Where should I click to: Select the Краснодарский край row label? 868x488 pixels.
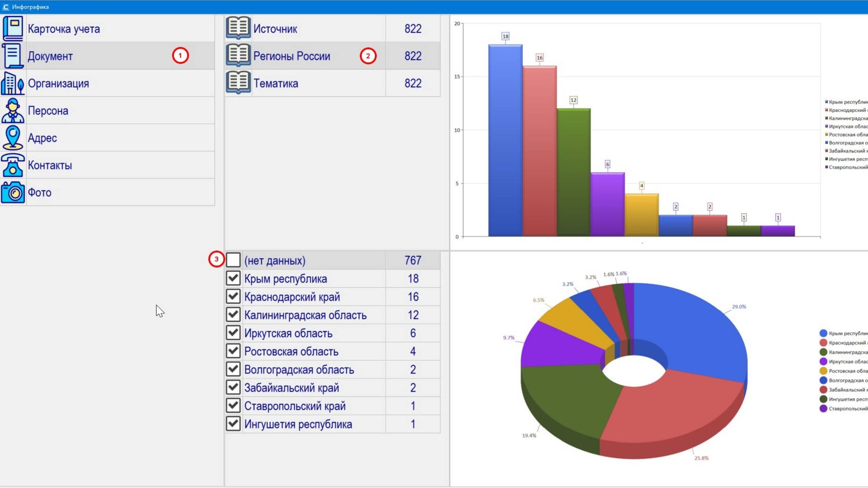pos(292,297)
